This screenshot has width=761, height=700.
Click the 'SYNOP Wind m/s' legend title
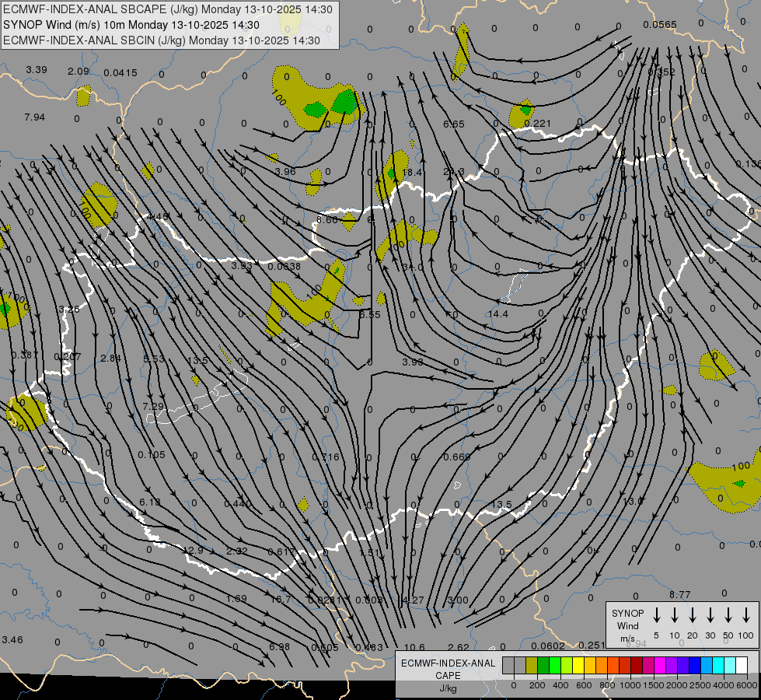point(627,625)
